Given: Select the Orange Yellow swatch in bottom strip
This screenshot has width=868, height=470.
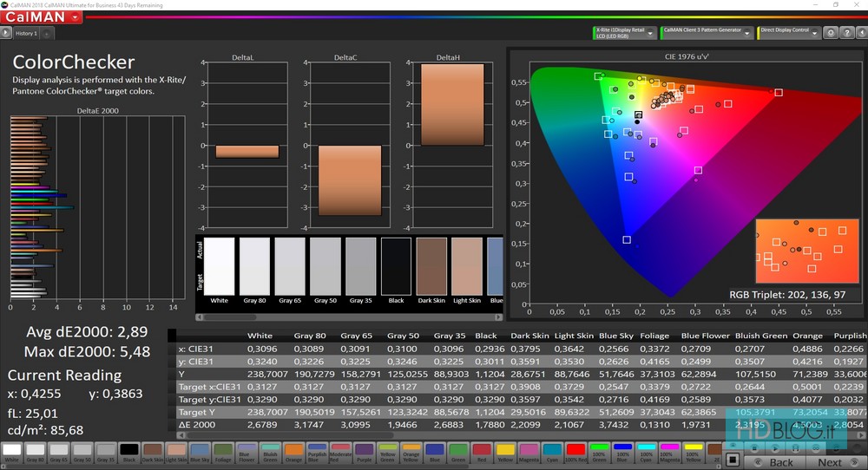Looking at the screenshot, I should (x=411, y=453).
